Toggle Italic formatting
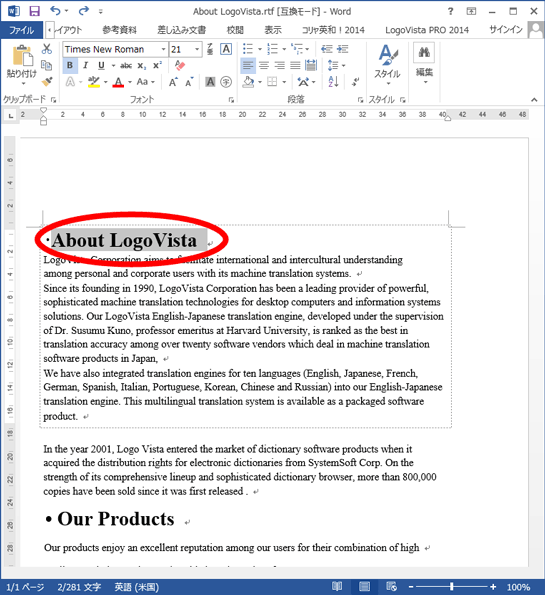 [85, 65]
